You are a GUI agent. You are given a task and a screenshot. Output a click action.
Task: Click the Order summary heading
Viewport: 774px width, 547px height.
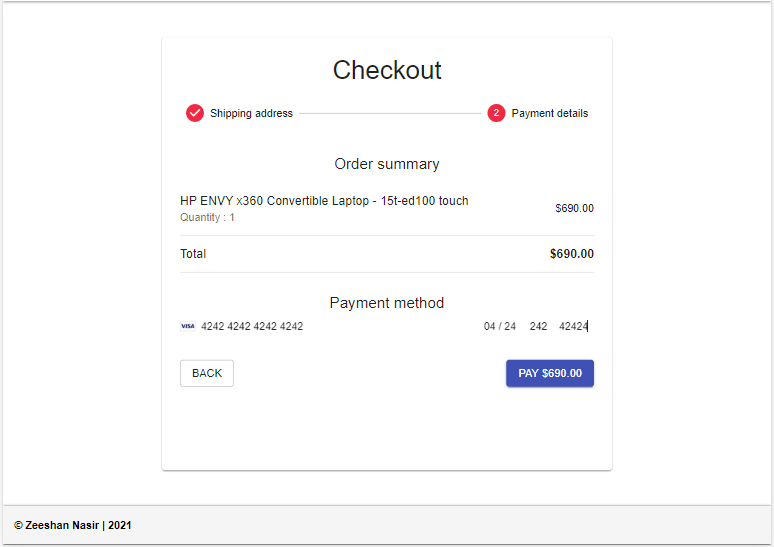387,164
